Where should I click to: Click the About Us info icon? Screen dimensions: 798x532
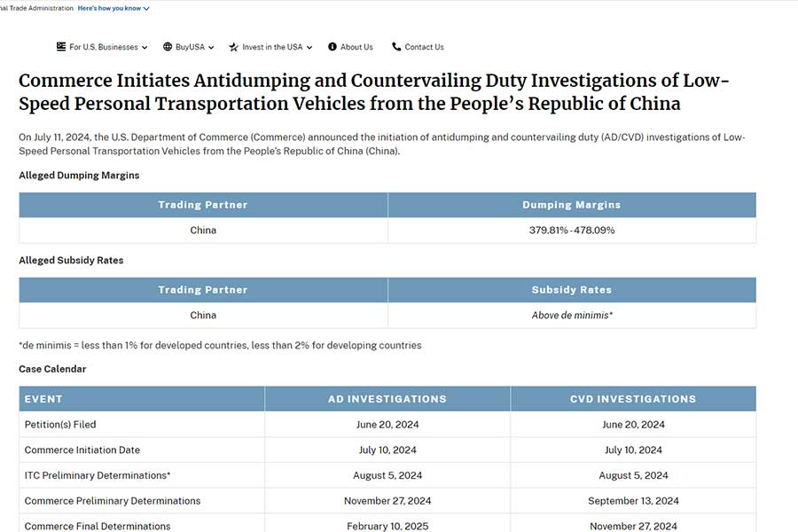click(x=332, y=47)
